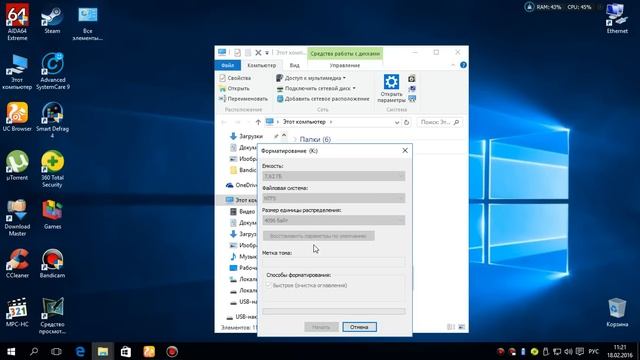Click 'Начать' button in format dialog
640x360 pixels.
coord(321,327)
